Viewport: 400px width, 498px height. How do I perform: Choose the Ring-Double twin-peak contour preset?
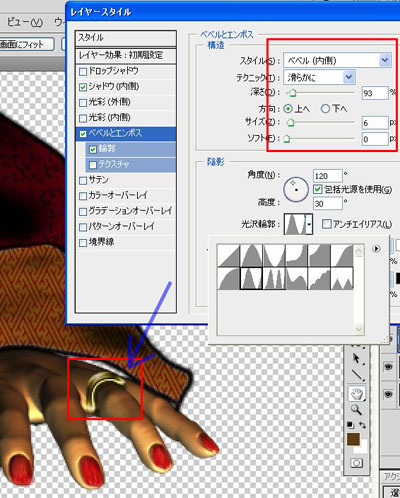pos(274,278)
